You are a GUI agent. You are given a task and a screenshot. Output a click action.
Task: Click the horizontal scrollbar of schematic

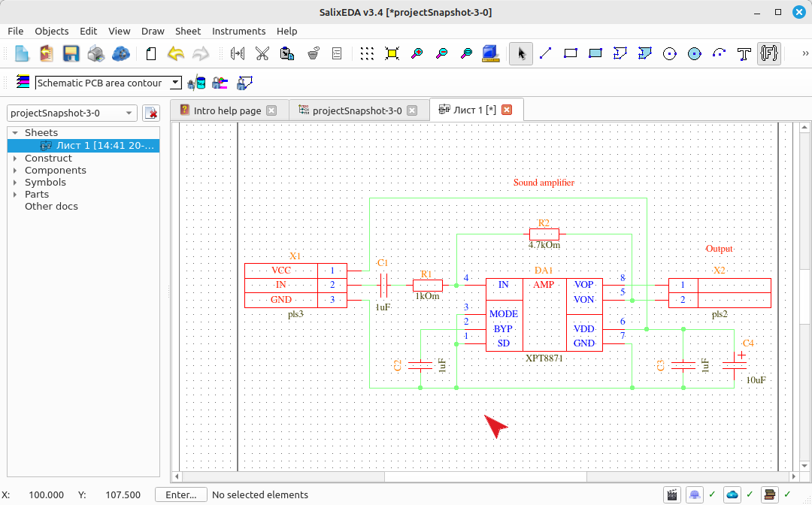485,476
